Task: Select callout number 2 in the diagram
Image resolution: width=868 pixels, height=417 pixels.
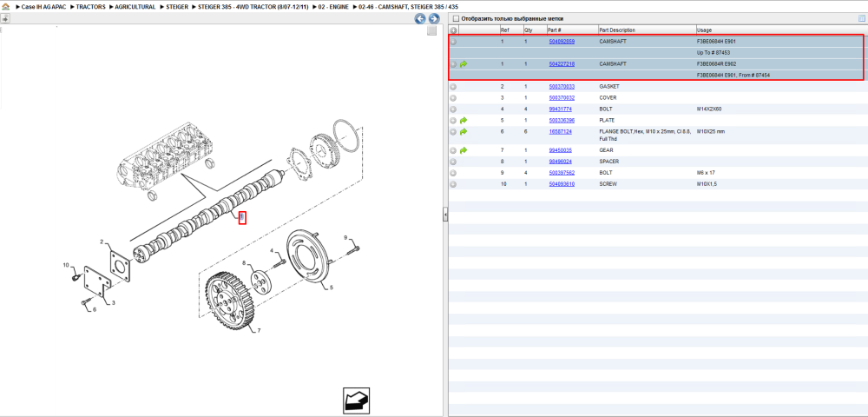Action: click(x=102, y=242)
